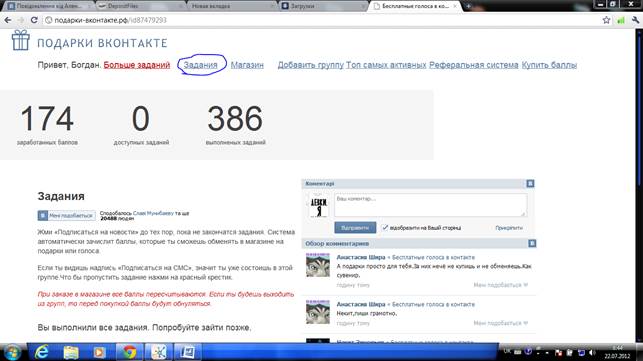Click avatar next to the 'А подарки просто для тебя' comment
Image resolution: width=643 pixels, height=361 pixels.
318,265
